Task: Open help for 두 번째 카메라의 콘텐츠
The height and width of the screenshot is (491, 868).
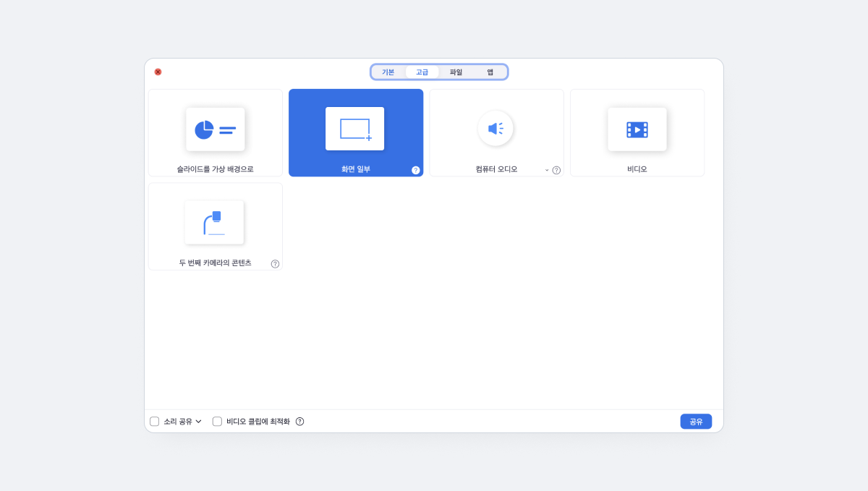Action: click(275, 264)
